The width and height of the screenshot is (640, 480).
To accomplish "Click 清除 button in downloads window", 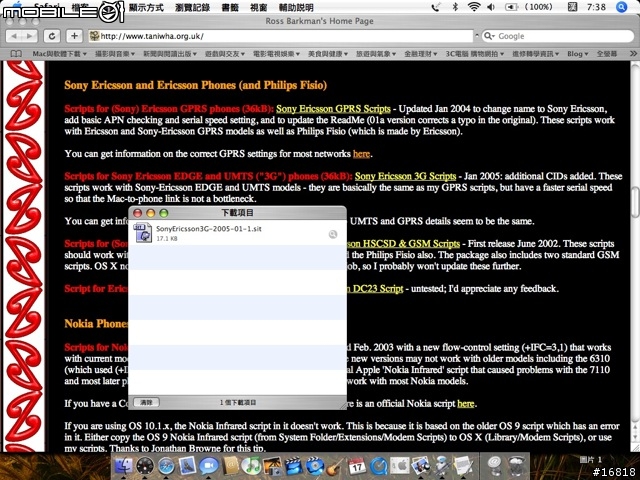I will 146,402.
